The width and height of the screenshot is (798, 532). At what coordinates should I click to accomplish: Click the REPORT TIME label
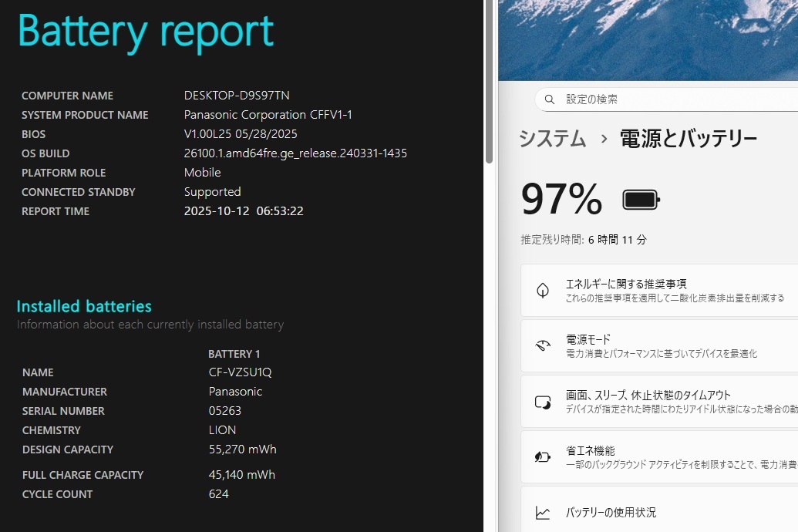(55, 211)
